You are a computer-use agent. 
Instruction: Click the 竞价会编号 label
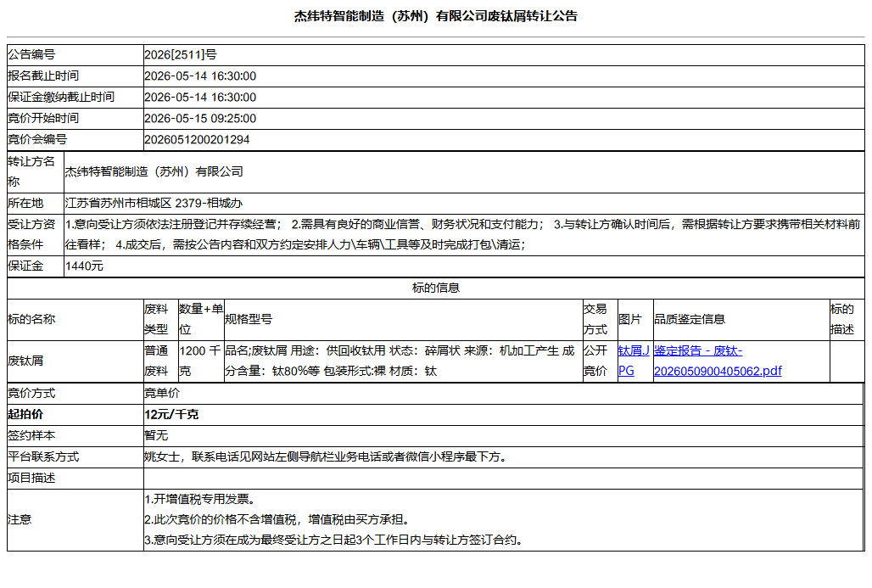(x=37, y=139)
